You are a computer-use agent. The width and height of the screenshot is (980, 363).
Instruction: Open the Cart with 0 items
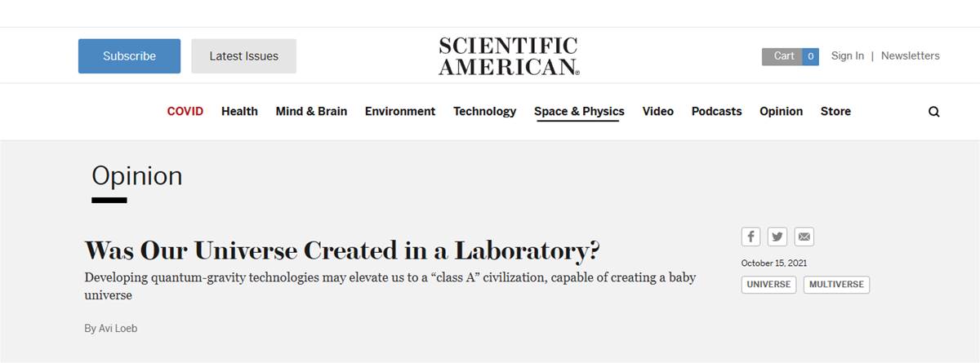791,56
